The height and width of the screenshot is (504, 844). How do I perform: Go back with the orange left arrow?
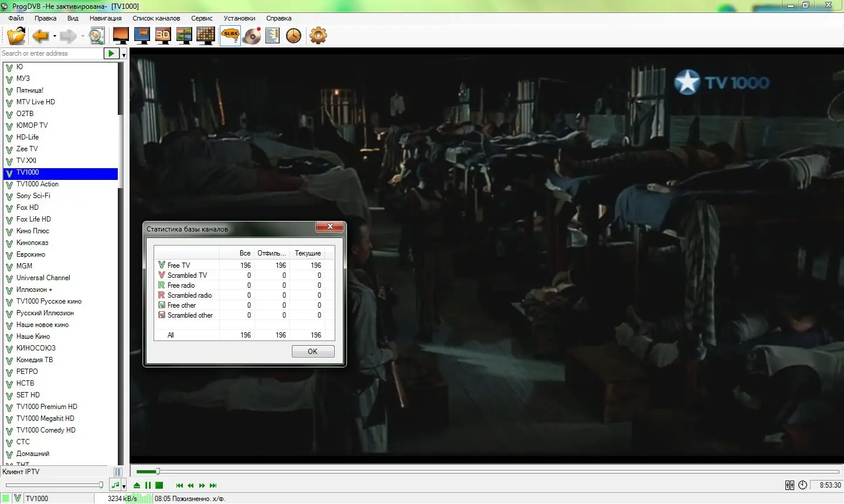40,36
